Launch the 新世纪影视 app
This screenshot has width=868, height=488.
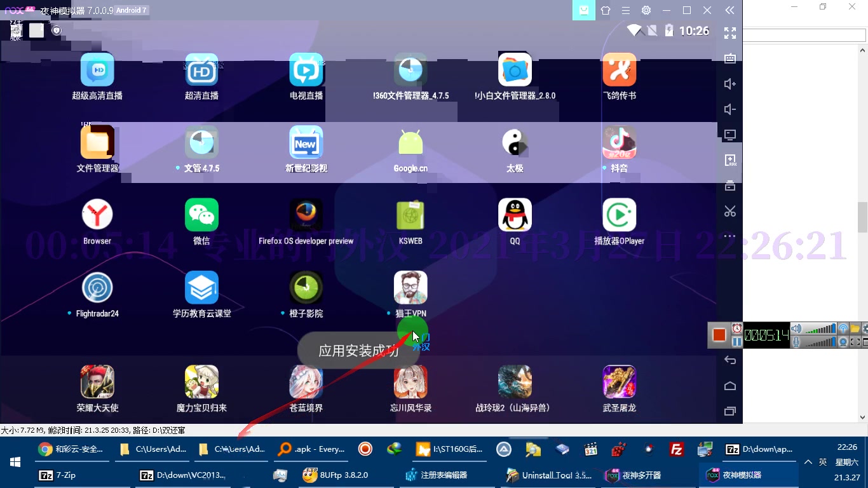point(306,142)
